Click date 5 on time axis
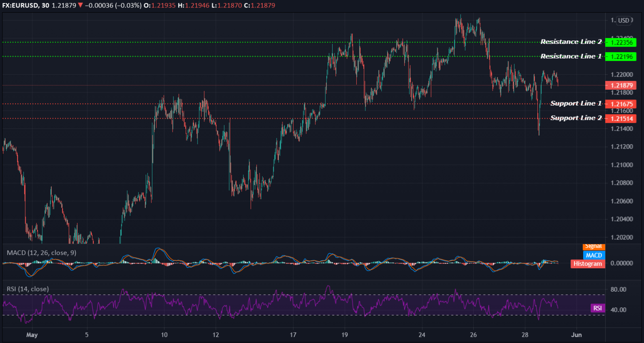This screenshot has height=343, width=644. point(87,335)
